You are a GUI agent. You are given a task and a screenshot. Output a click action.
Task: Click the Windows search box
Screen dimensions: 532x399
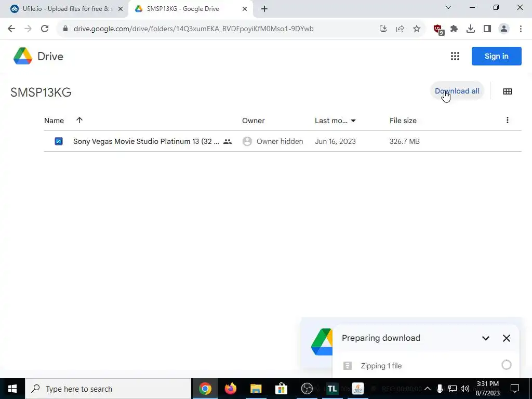108,389
